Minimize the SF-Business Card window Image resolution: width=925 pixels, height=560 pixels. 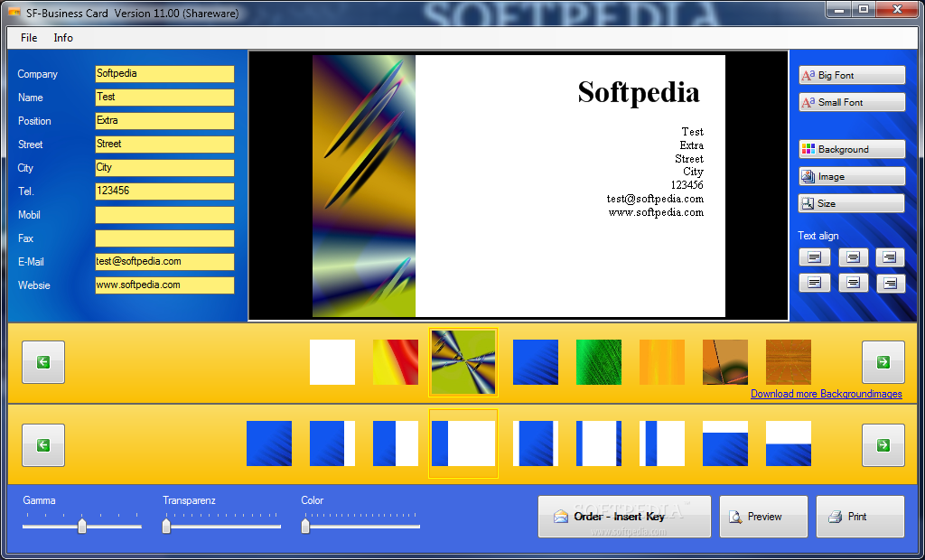[x=838, y=9]
